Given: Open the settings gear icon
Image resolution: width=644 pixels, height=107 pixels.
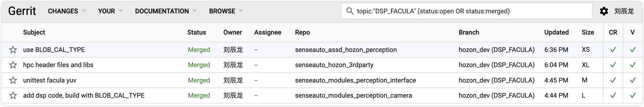Looking at the screenshot, I should (604, 11).
